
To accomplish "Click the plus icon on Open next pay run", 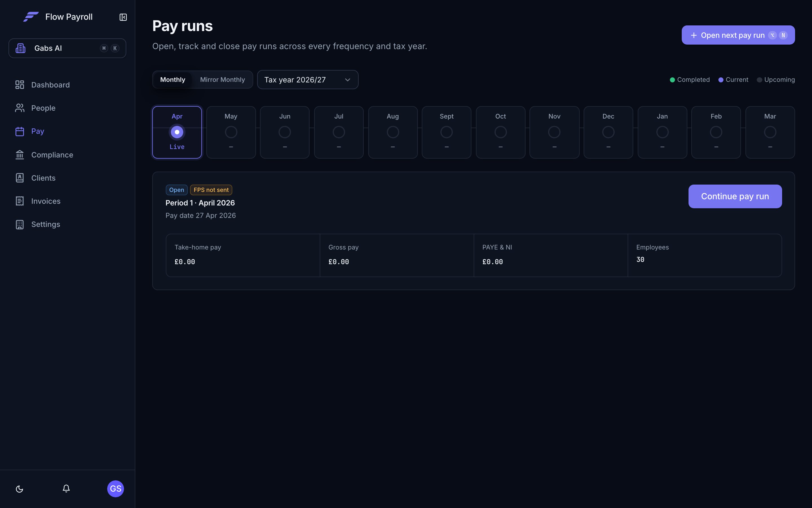I will tap(694, 35).
